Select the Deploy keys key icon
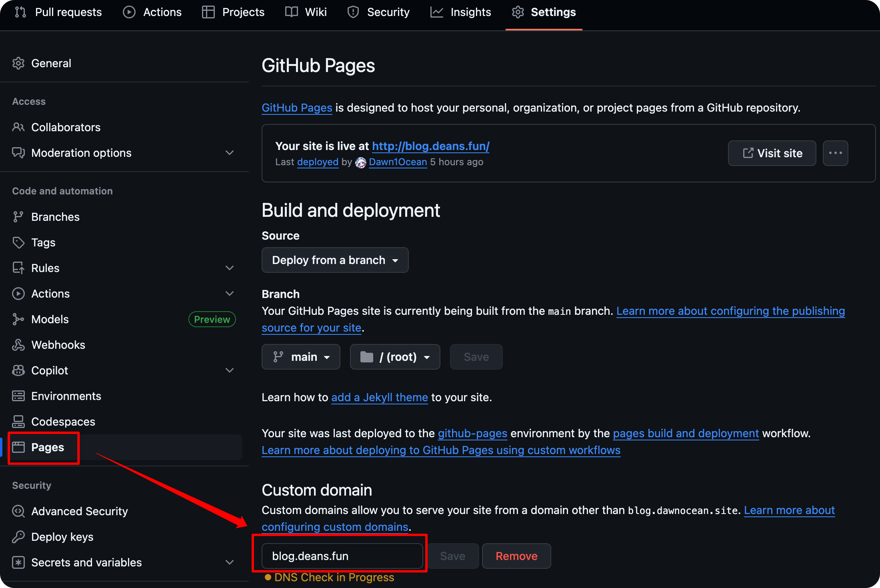The width and height of the screenshot is (880, 588). point(18,536)
